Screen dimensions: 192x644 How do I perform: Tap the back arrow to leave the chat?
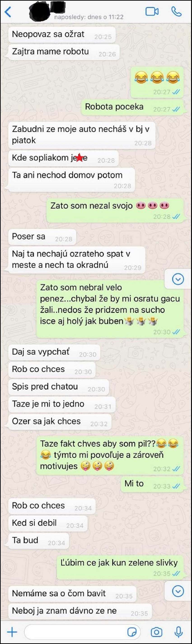click(x=8, y=12)
